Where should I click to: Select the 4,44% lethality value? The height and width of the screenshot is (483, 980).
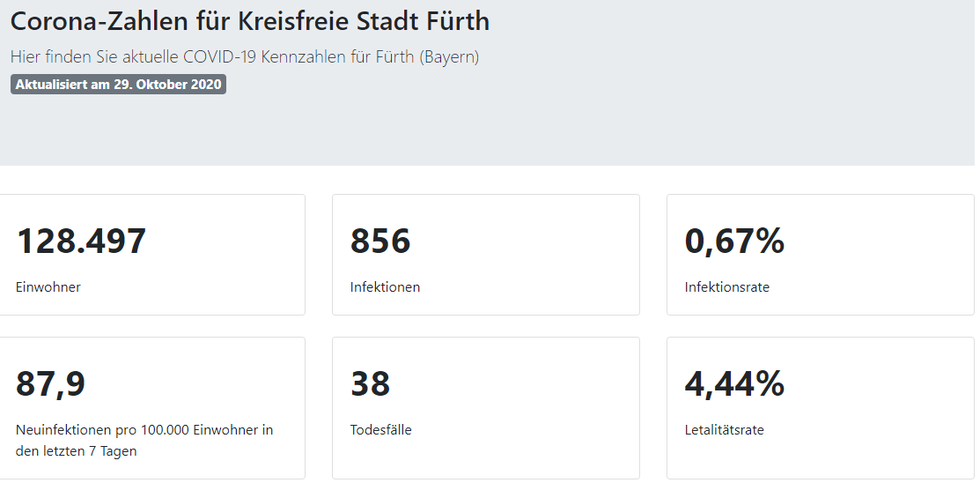tap(734, 383)
